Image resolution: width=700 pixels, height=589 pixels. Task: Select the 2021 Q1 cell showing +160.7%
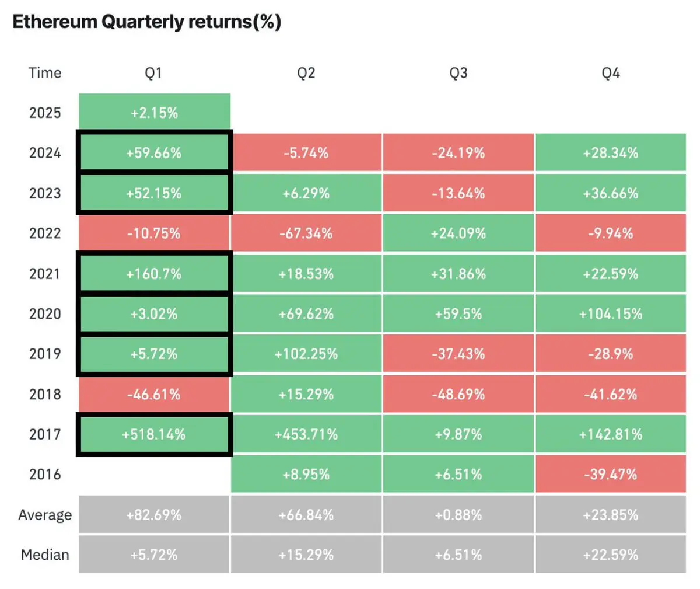click(x=155, y=274)
